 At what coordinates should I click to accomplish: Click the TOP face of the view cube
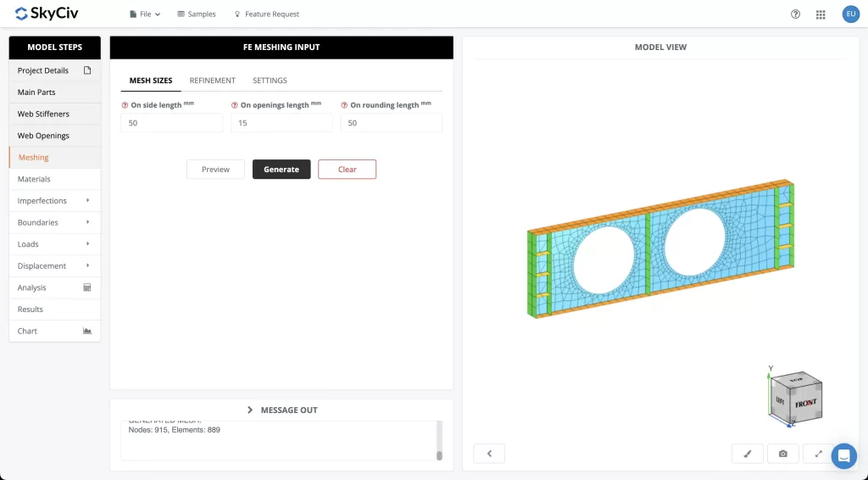797,380
